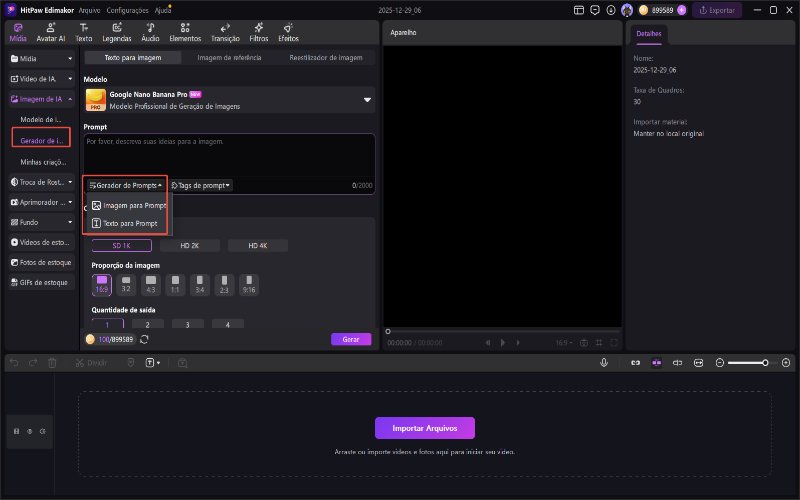Open the Mídia toolbar section
The height and width of the screenshot is (500, 800).
(x=18, y=33)
